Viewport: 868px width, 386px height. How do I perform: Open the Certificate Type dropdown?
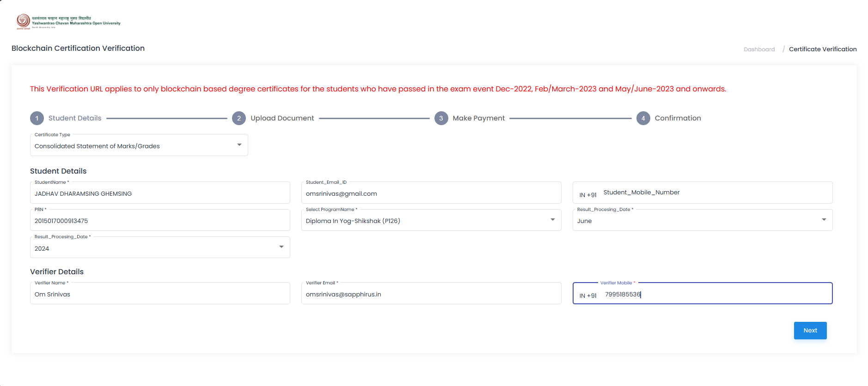pyautogui.click(x=139, y=146)
